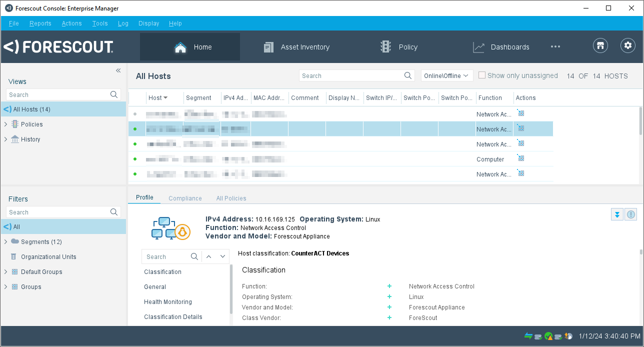Jump to the previous profile search match
Screen dimensions: 644x347
[209, 256]
